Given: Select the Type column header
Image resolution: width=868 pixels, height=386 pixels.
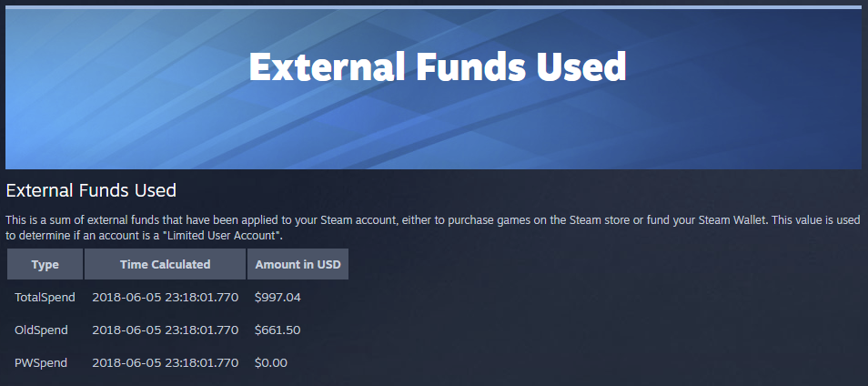Looking at the screenshot, I should 45,264.
